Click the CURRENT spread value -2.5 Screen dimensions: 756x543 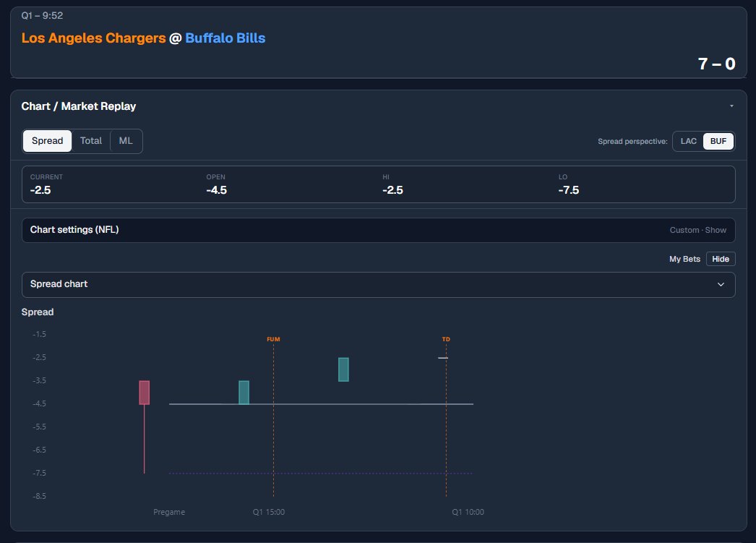click(x=40, y=190)
